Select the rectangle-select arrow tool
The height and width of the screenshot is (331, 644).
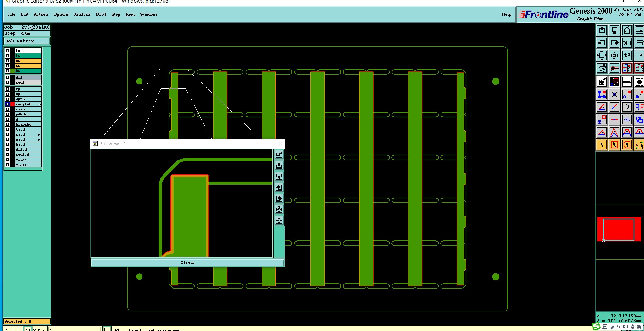coord(614,145)
